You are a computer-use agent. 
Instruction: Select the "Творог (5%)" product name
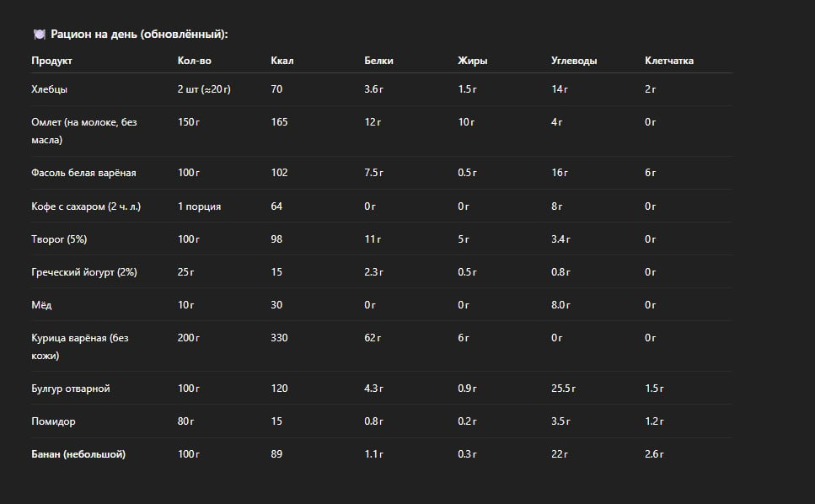pyautogui.click(x=59, y=239)
